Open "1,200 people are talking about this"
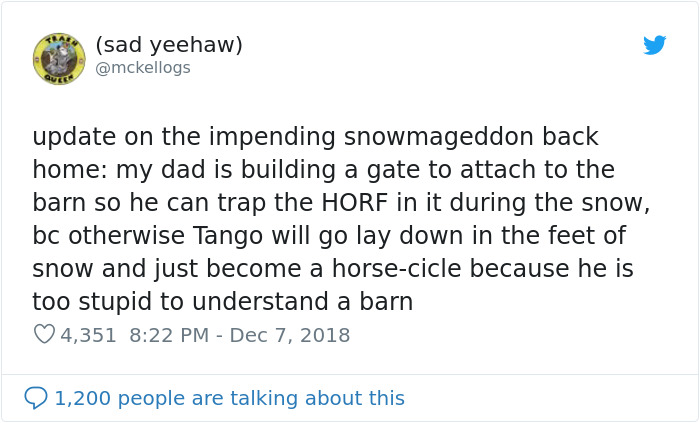Viewport: 700px width, 423px height. coord(229,398)
